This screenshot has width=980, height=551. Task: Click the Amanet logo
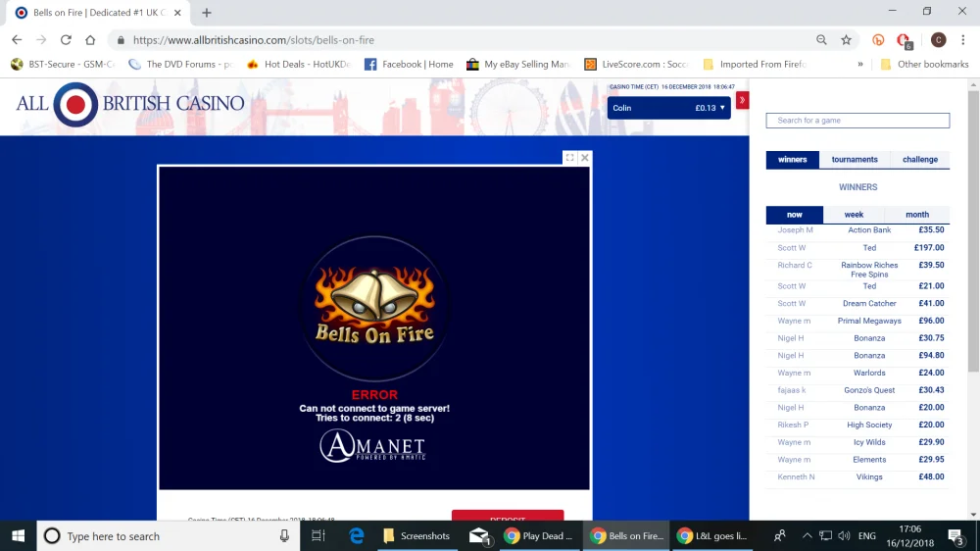pyautogui.click(x=372, y=446)
